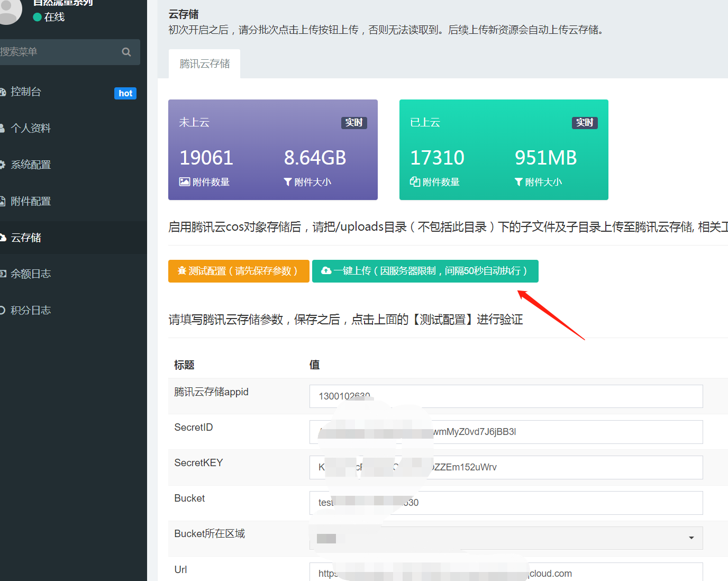Click the 8.64GB size value
The image size is (728, 581).
tap(315, 158)
